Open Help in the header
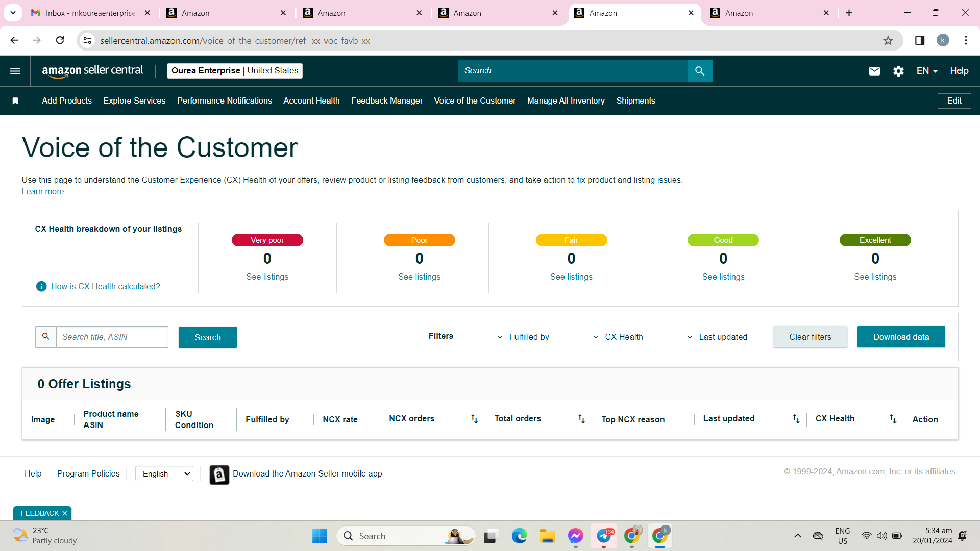 click(x=959, y=71)
